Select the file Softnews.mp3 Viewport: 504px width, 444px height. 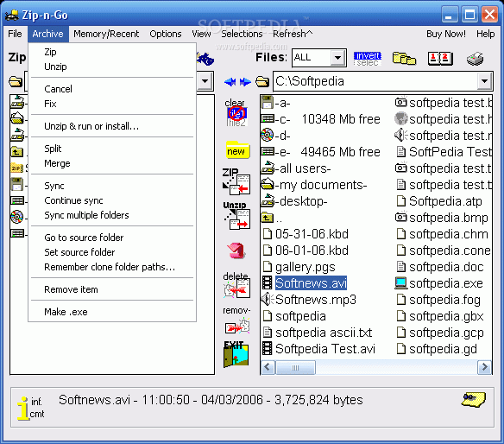tap(309, 300)
